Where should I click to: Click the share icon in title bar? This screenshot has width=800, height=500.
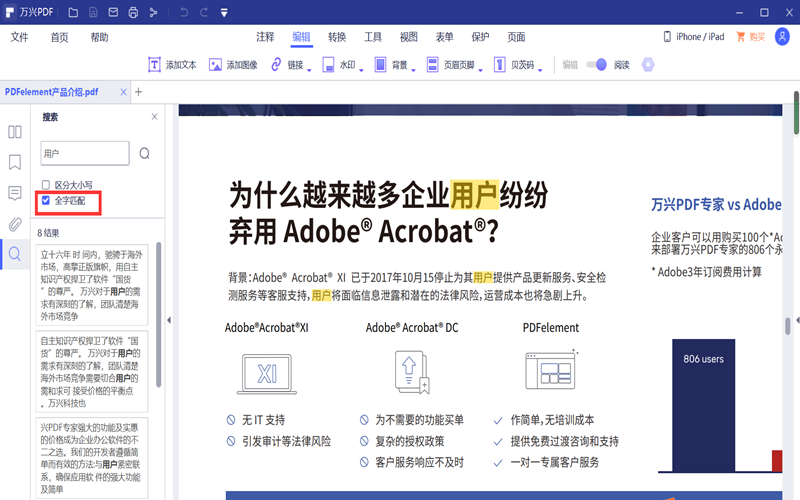coord(153,12)
